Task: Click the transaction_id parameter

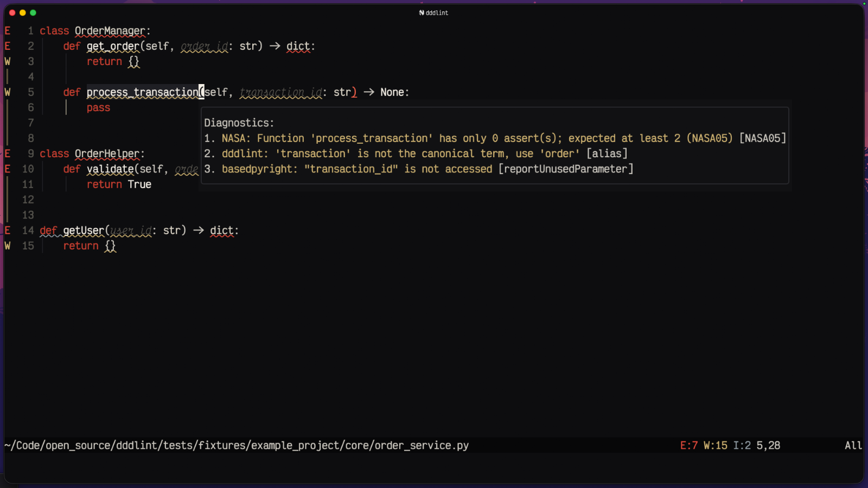Action: tap(281, 92)
